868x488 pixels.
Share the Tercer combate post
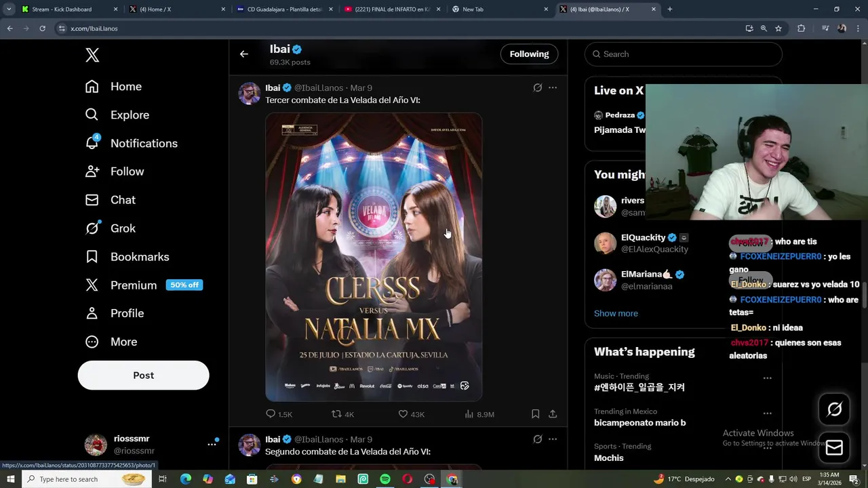(x=553, y=414)
